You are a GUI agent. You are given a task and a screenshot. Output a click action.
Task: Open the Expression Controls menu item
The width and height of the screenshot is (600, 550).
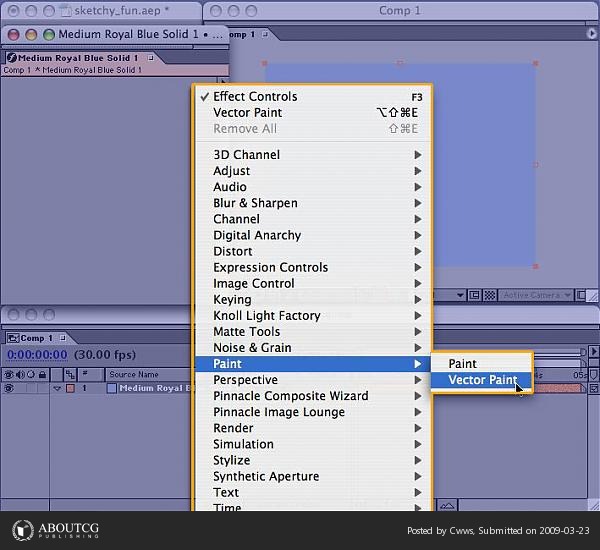click(x=313, y=267)
